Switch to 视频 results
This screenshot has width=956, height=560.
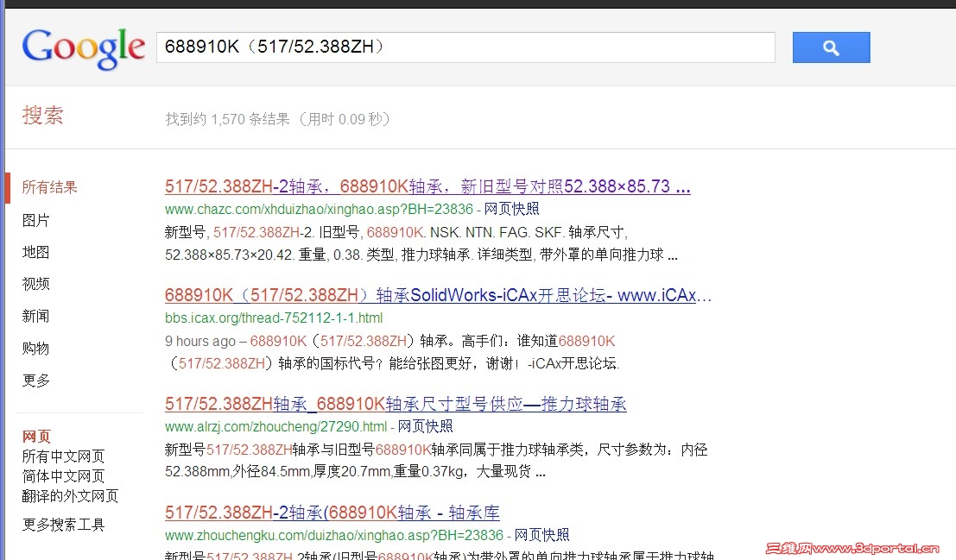35,283
